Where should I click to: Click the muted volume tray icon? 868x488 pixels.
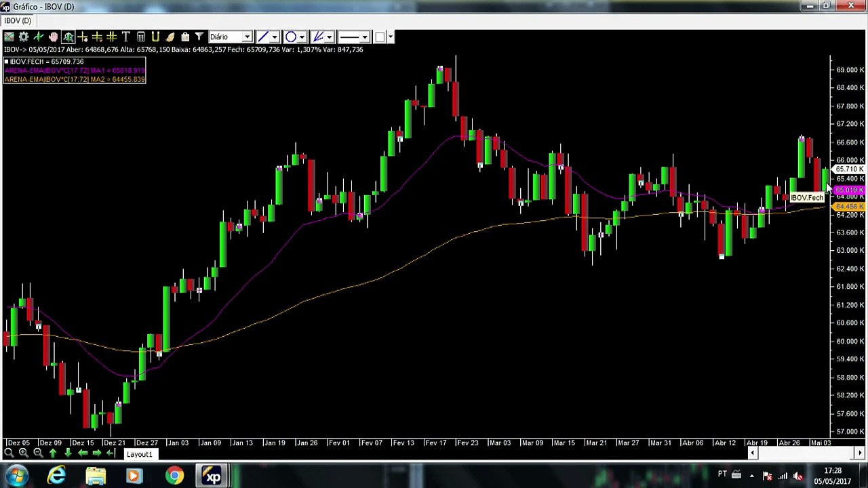(x=798, y=476)
